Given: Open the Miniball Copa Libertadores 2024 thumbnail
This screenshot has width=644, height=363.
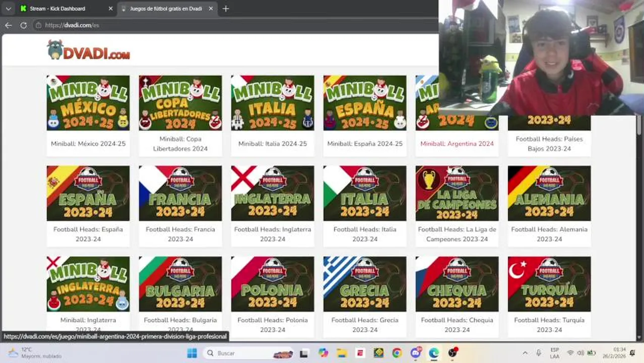Looking at the screenshot, I should [x=180, y=103].
